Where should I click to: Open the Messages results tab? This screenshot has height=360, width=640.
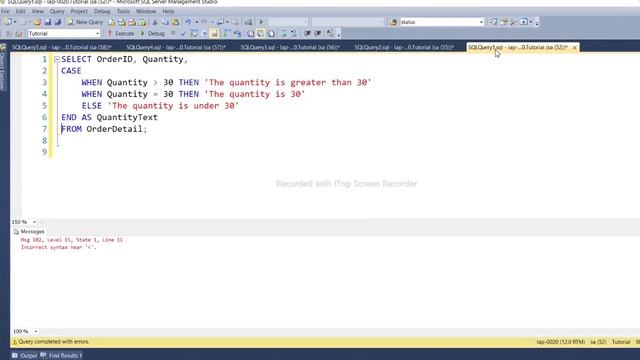click(29, 231)
